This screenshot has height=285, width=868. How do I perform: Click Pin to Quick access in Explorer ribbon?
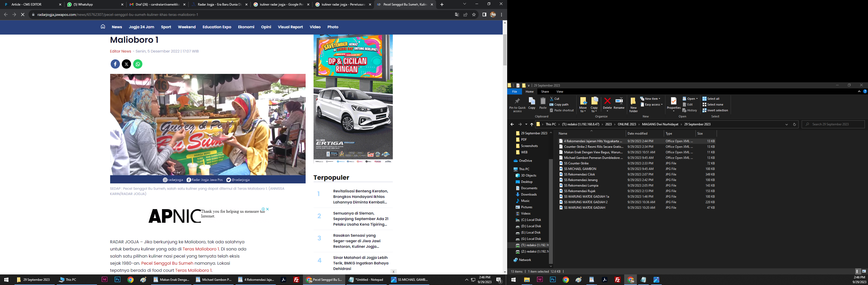(x=517, y=105)
